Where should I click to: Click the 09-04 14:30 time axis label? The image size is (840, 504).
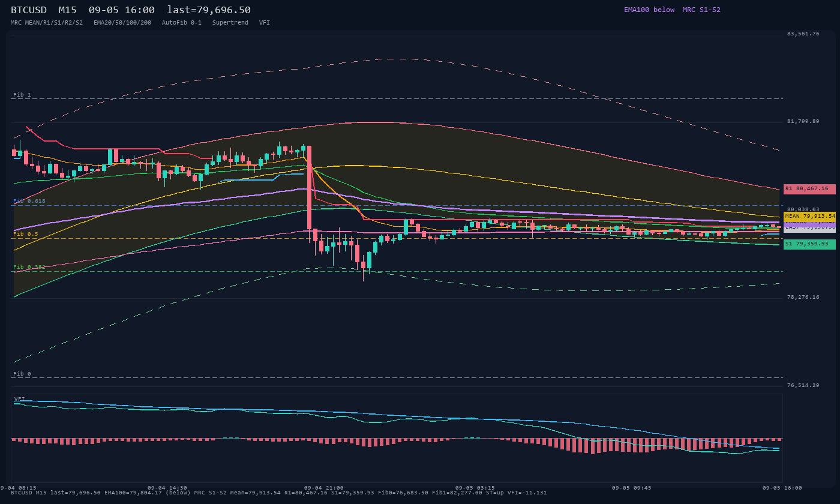pyautogui.click(x=167, y=488)
